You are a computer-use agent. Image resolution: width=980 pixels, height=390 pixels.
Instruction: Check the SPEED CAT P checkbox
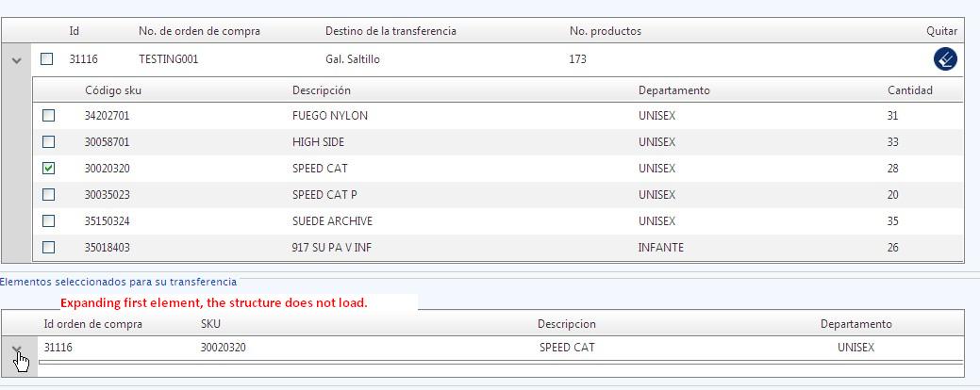point(49,195)
